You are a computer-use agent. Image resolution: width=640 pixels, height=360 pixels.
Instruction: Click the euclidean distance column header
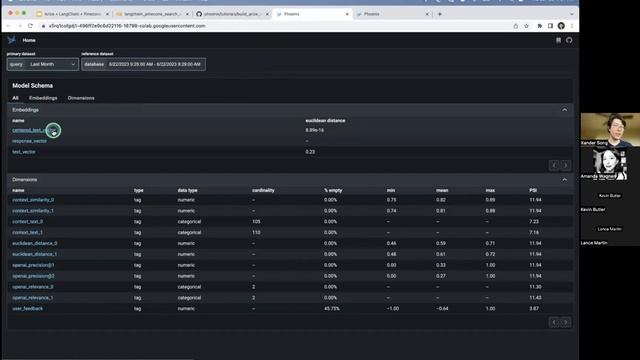point(325,120)
